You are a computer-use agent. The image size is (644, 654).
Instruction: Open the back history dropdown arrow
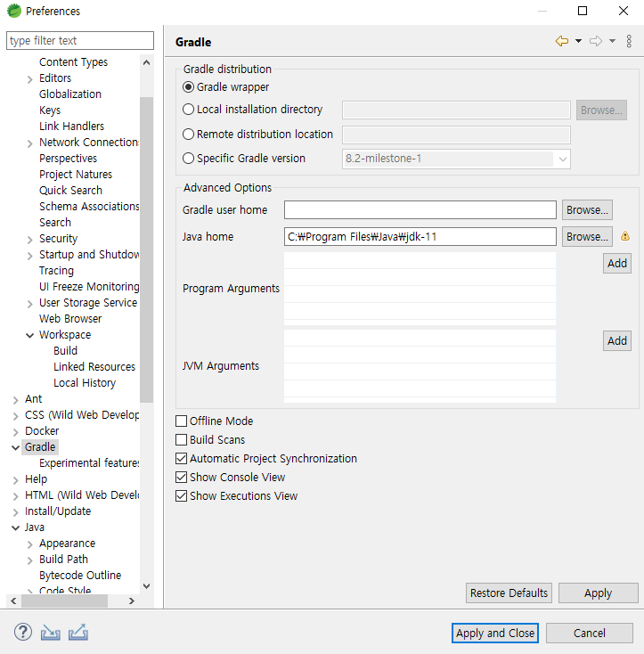pos(578,41)
